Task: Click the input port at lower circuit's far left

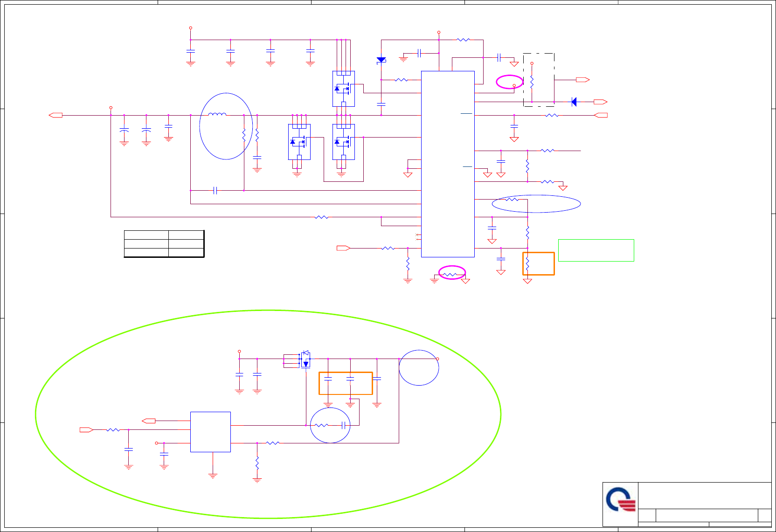Action: (x=86, y=429)
